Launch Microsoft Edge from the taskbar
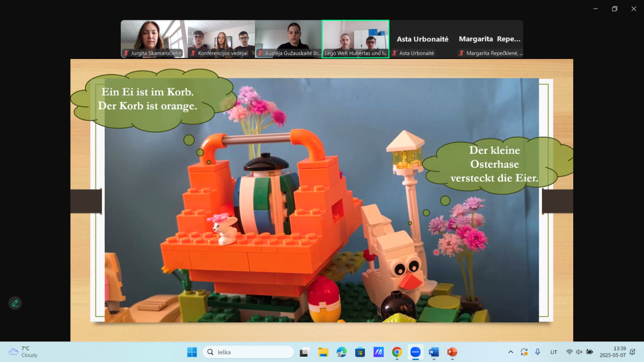The image size is (644, 362). tap(341, 352)
